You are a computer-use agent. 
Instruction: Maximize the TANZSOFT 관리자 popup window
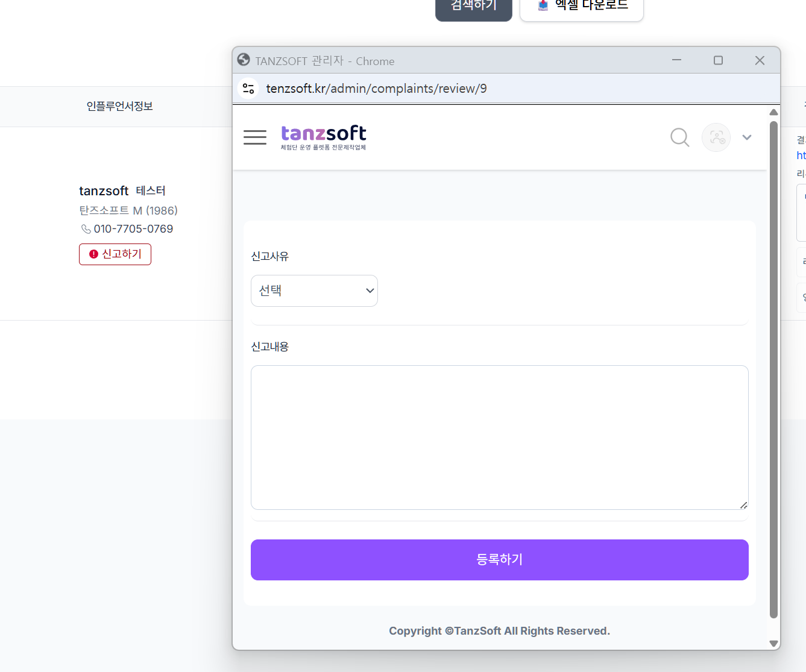point(718,60)
